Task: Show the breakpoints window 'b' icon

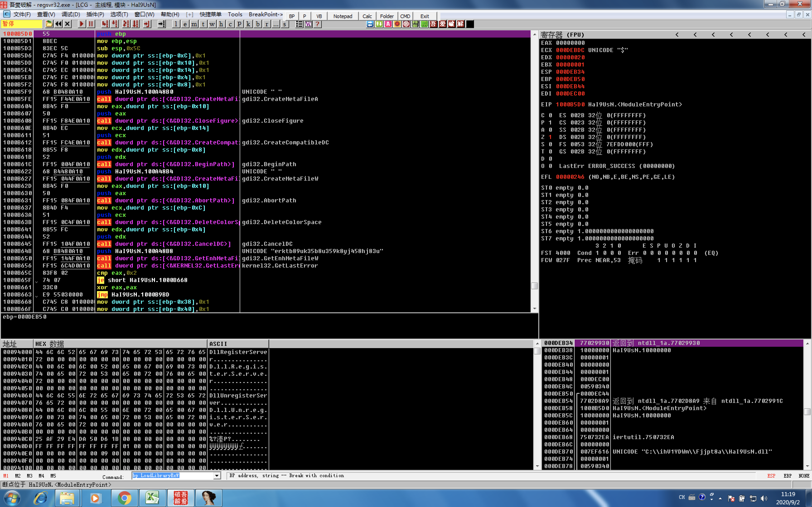Action: (x=258, y=24)
